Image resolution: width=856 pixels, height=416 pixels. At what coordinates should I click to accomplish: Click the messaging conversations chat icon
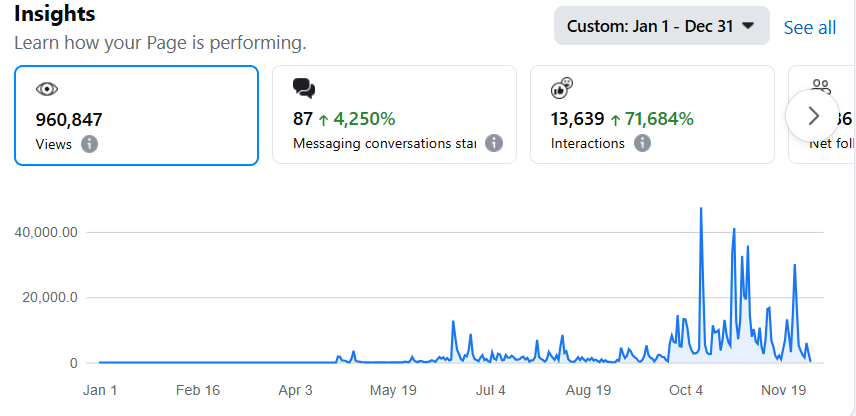[304, 89]
